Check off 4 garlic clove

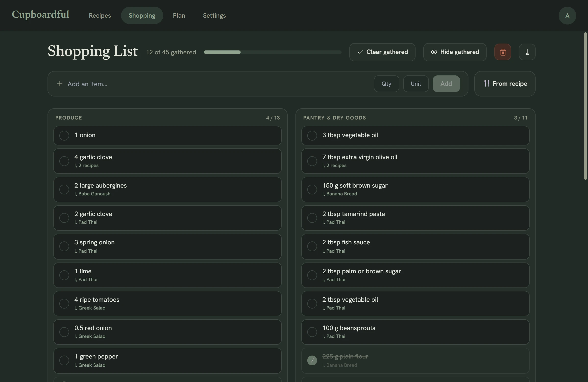64,161
